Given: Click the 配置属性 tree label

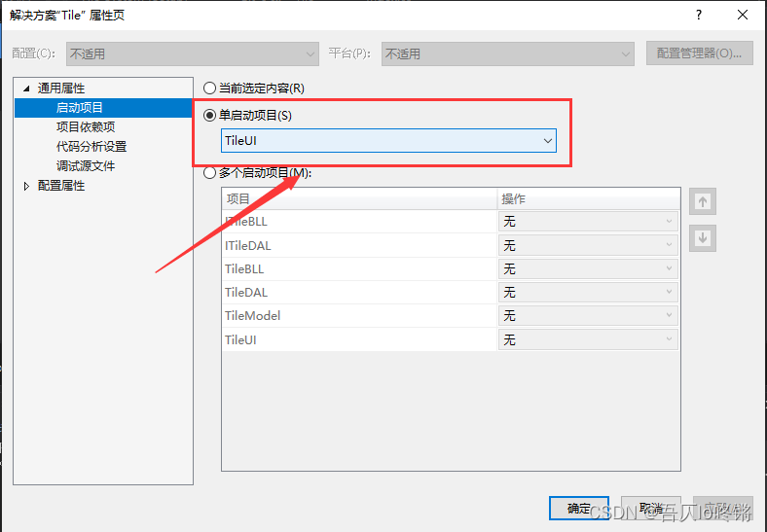Looking at the screenshot, I should tap(61, 186).
